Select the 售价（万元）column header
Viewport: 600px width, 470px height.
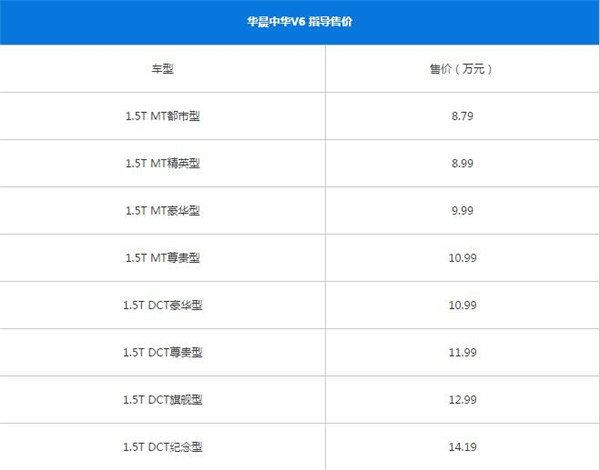pos(462,69)
